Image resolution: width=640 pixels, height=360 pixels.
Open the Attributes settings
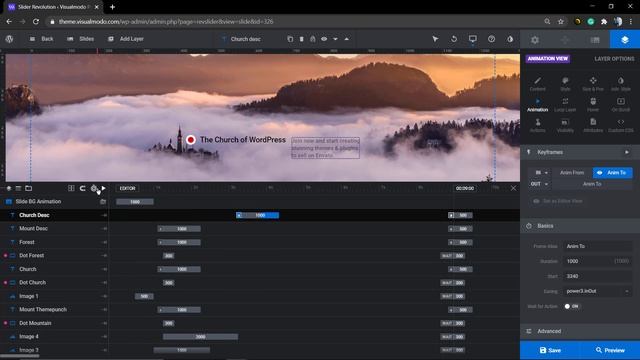point(593,126)
